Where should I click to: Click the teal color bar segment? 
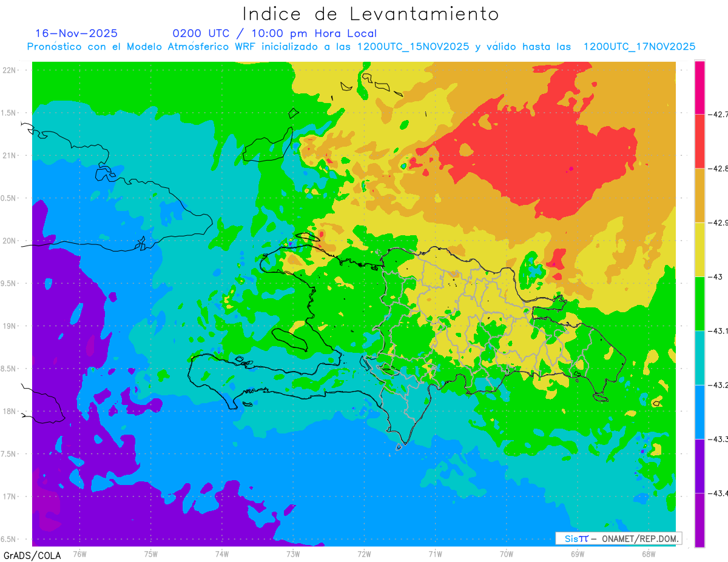click(699, 358)
